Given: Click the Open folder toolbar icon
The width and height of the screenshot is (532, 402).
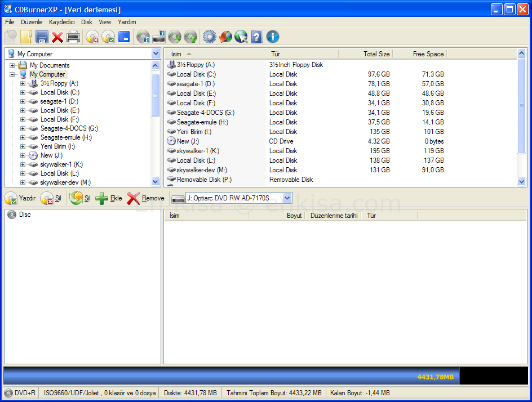Looking at the screenshot, I should 26,37.
